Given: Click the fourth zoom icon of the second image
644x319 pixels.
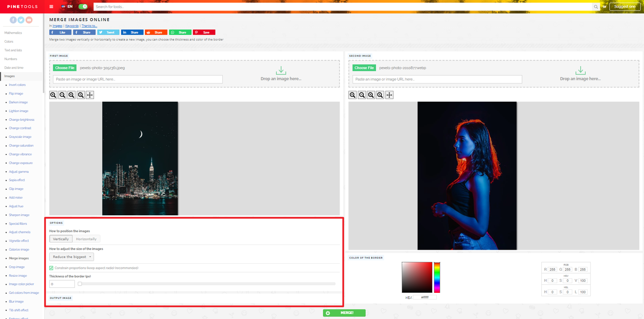Looking at the screenshot, I should (380, 95).
